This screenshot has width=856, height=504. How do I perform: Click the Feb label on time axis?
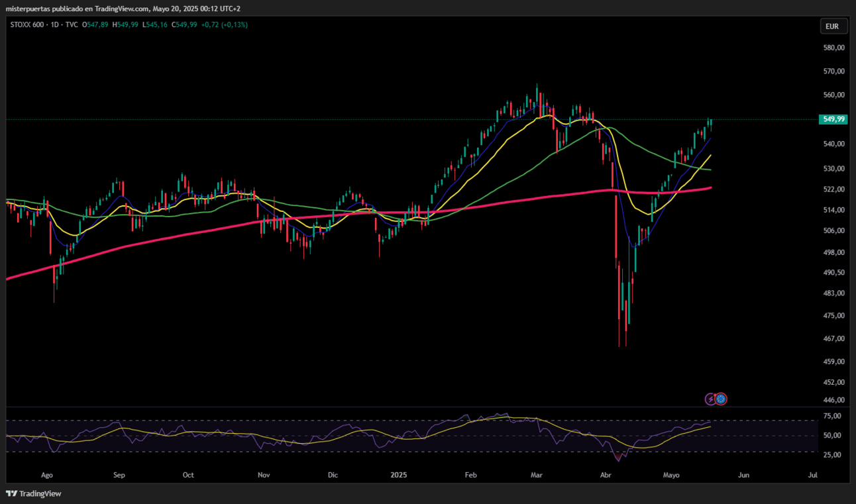(x=471, y=475)
